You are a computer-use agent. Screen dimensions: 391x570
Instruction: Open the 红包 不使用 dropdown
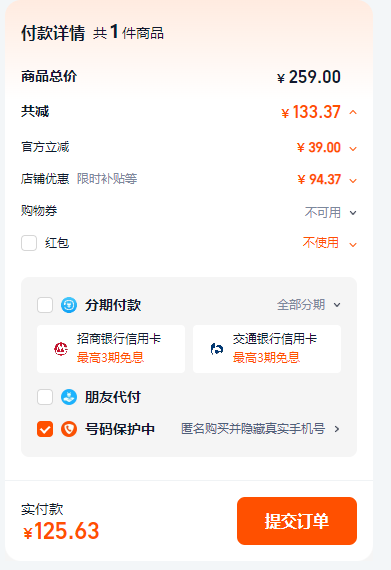pos(330,243)
